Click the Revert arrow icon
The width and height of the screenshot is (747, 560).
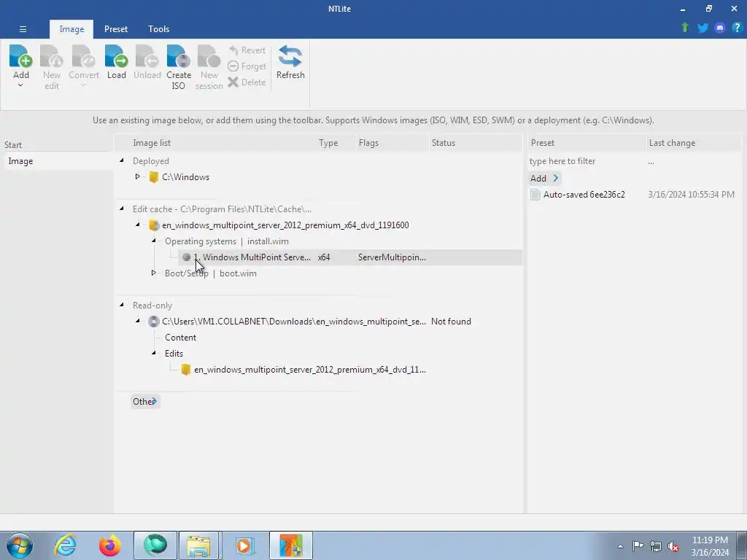[x=233, y=50]
